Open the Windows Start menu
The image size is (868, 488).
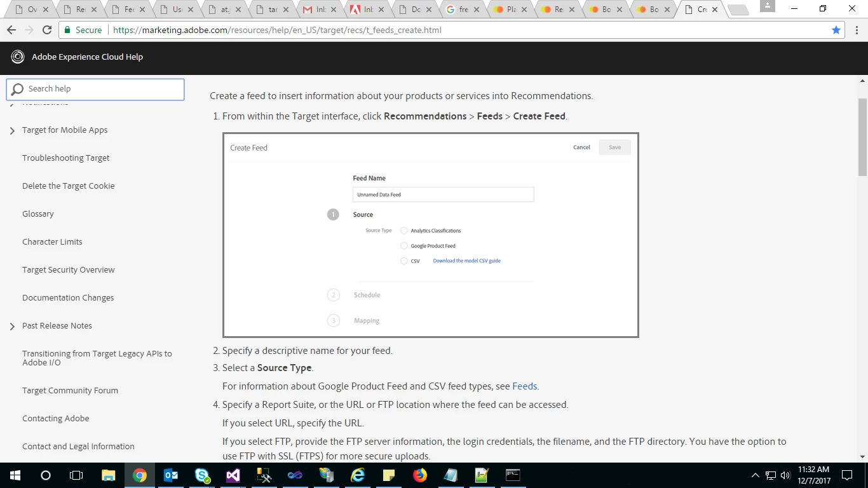tap(15, 475)
